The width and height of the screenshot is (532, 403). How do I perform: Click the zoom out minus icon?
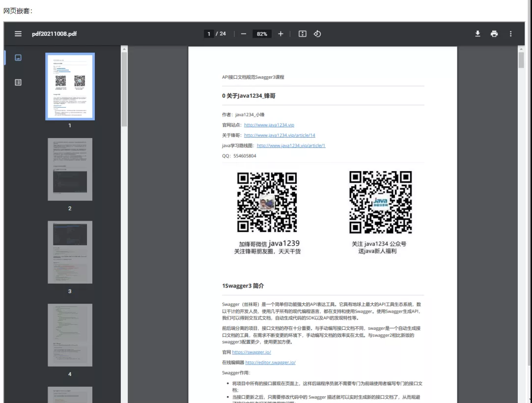coord(243,33)
